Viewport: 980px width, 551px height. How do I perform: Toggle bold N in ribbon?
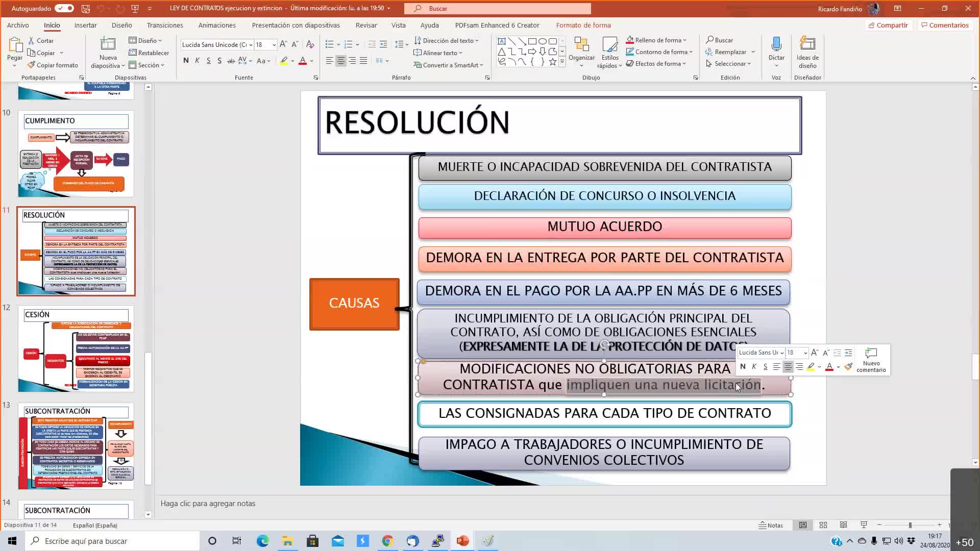[186, 60]
